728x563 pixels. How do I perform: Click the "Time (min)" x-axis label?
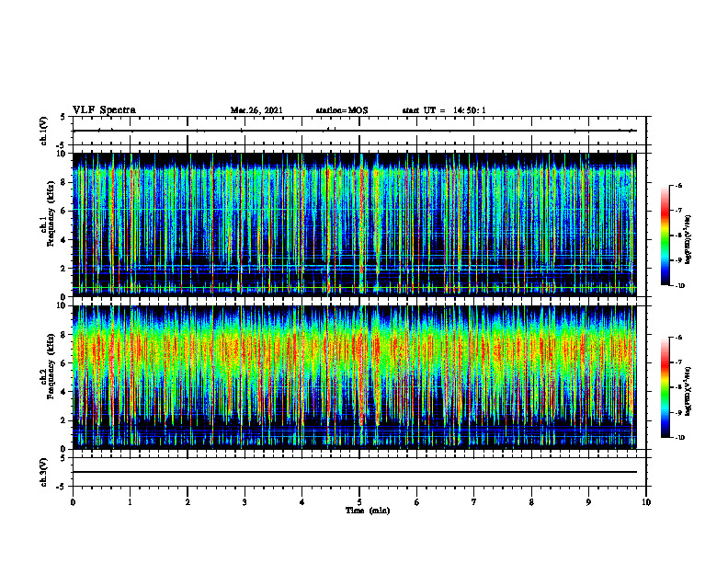[368, 511]
